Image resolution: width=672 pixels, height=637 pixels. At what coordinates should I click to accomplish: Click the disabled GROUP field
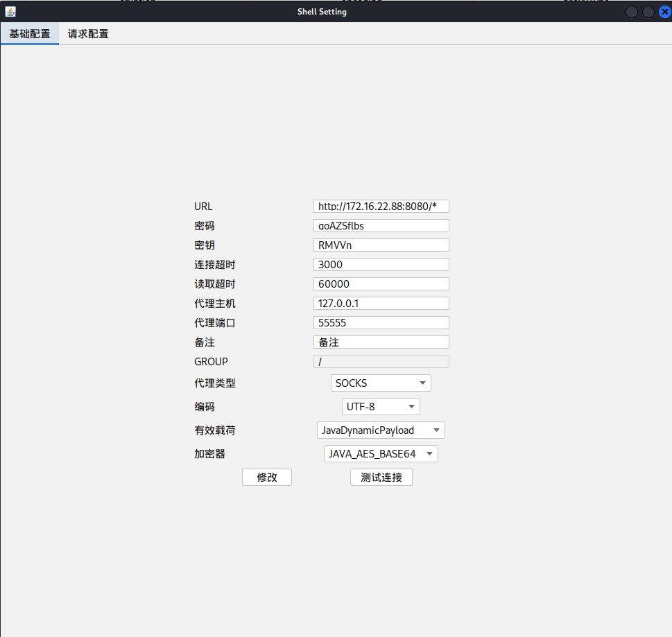pyautogui.click(x=381, y=362)
